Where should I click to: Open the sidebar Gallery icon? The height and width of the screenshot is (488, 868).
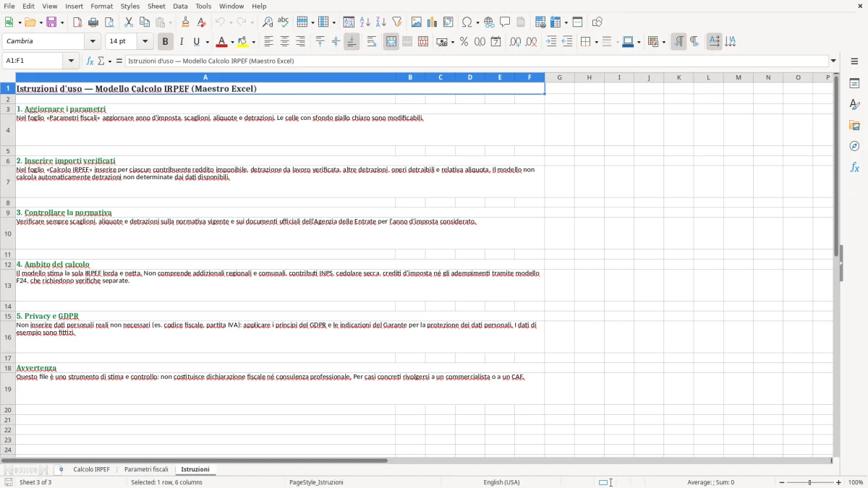pos(854,125)
